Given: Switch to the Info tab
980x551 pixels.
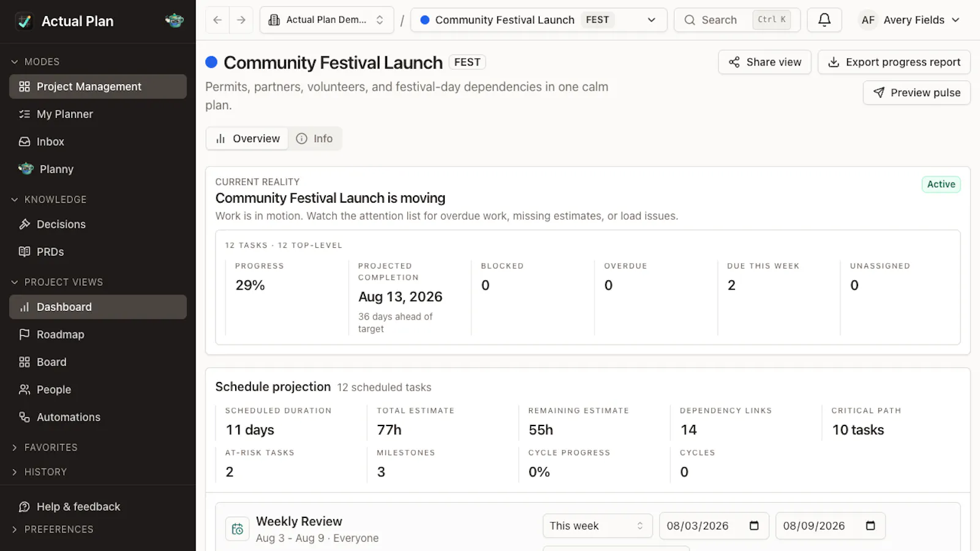Looking at the screenshot, I should tap(315, 138).
